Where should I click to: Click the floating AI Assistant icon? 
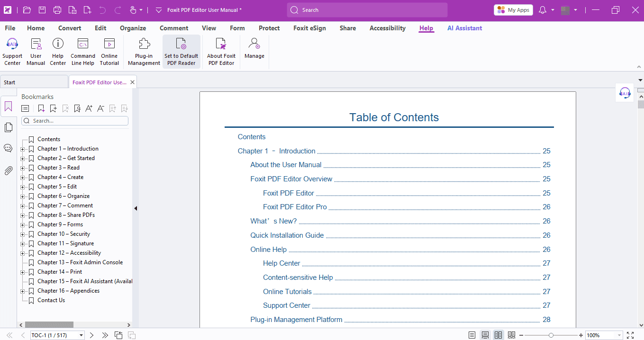(x=625, y=93)
